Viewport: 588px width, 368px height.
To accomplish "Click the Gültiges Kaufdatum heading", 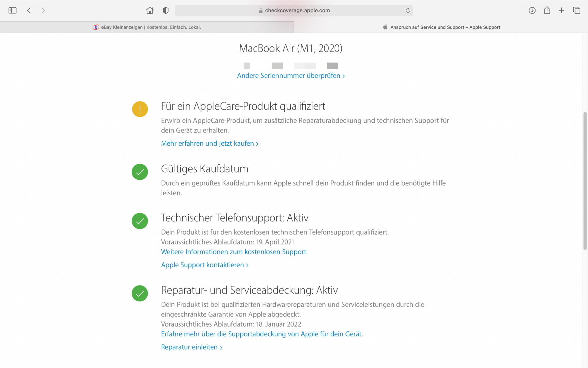I will pos(205,169).
